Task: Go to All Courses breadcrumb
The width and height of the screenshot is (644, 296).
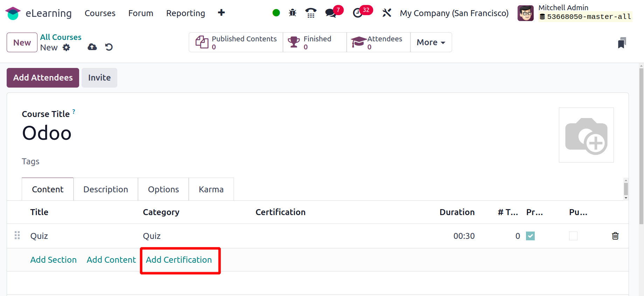Action: pyautogui.click(x=61, y=37)
